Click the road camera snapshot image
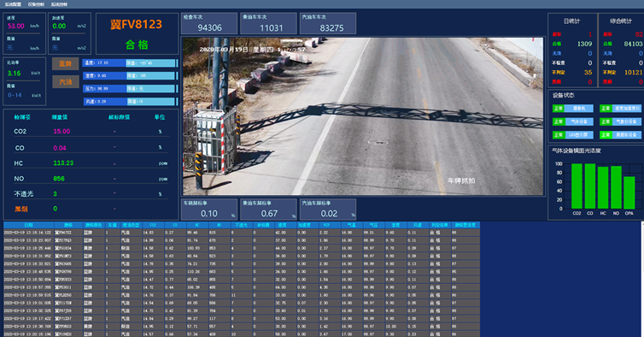Image resolution: width=644 pixels, height=337 pixels. point(363,116)
